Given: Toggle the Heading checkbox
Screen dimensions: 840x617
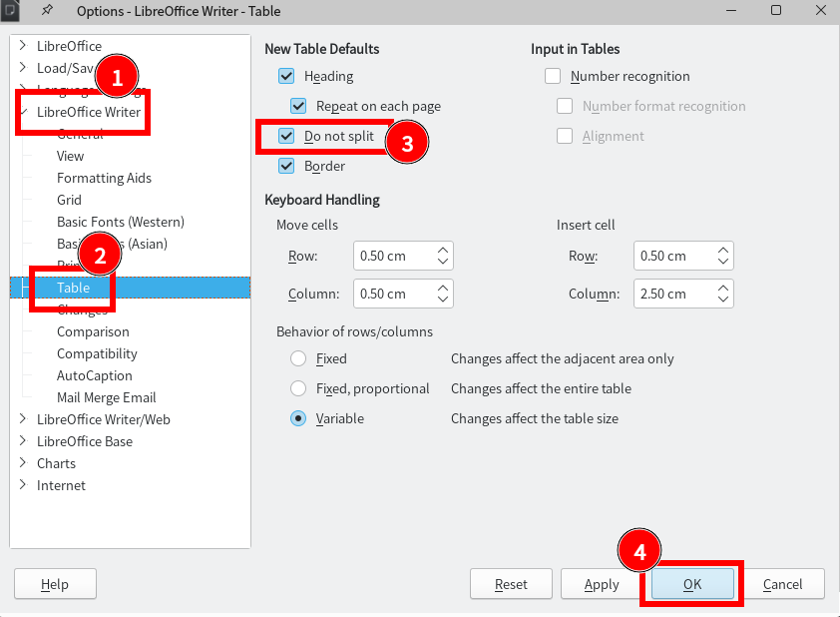Looking at the screenshot, I should point(286,76).
